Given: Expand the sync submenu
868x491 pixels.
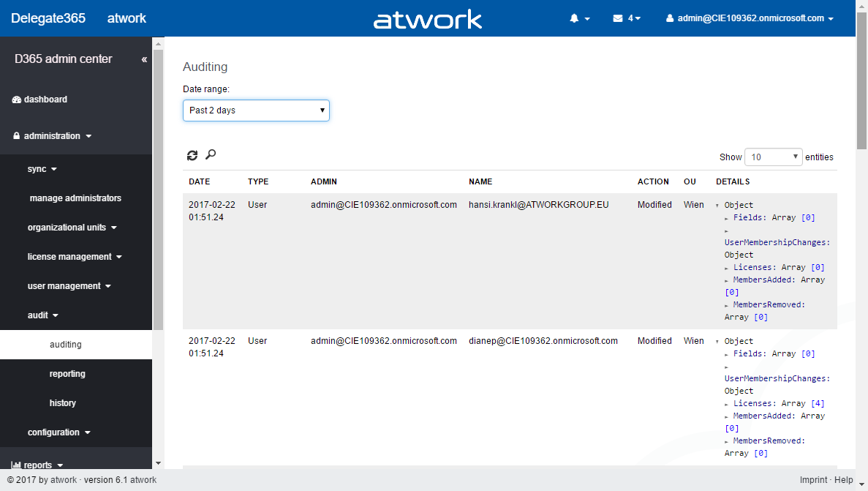Looking at the screenshot, I should click(x=42, y=169).
